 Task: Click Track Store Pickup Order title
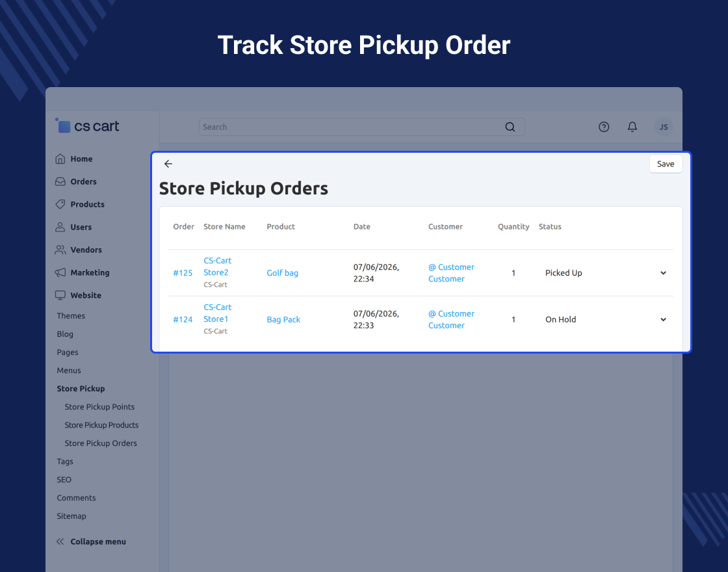pos(364,45)
